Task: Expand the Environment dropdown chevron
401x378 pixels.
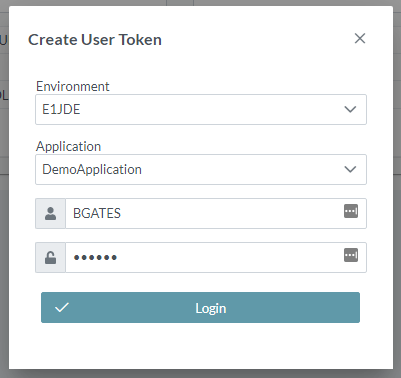Action: pyautogui.click(x=350, y=109)
